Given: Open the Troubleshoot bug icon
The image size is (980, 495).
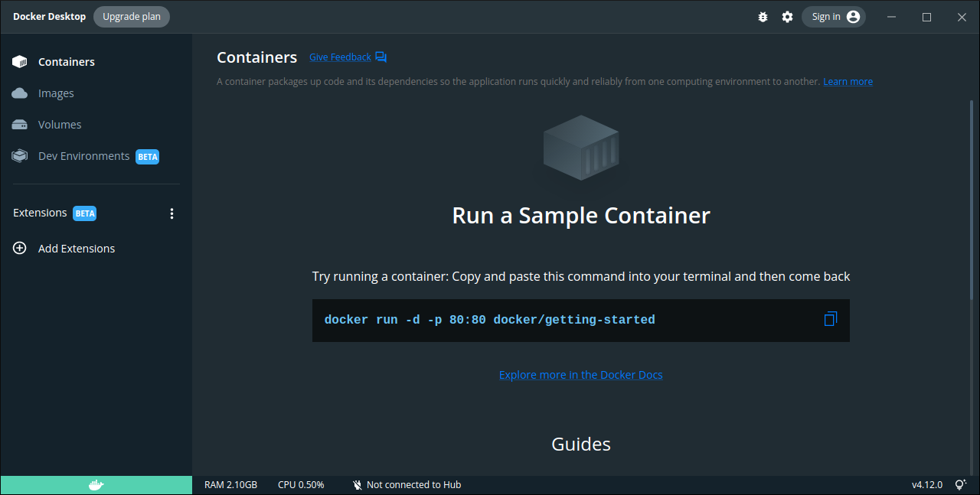Looking at the screenshot, I should 763,16.
